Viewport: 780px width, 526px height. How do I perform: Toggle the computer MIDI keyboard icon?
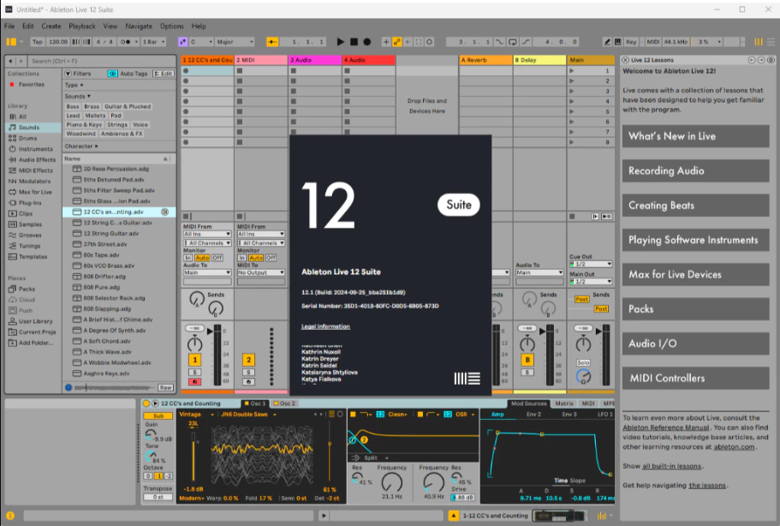pos(617,42)
